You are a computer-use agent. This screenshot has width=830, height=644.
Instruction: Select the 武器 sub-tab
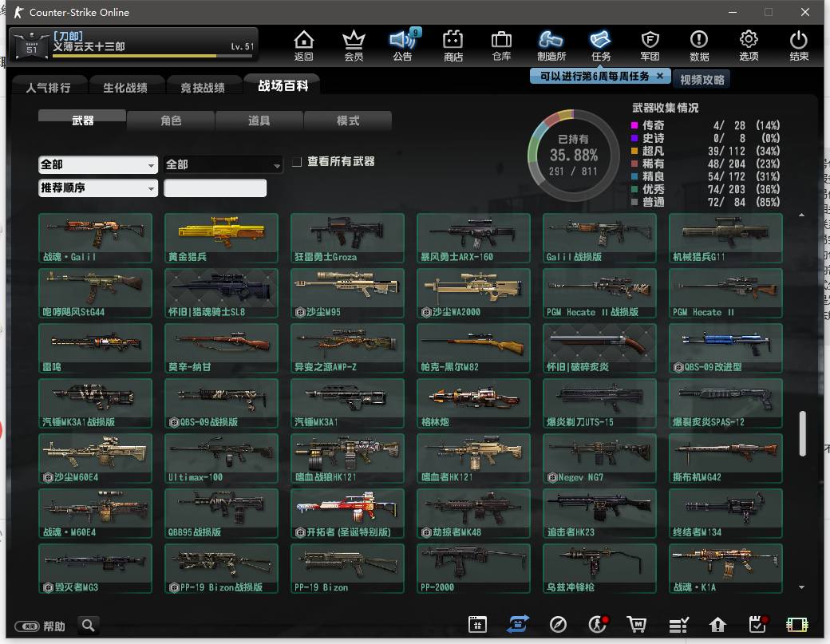point(82,121)
